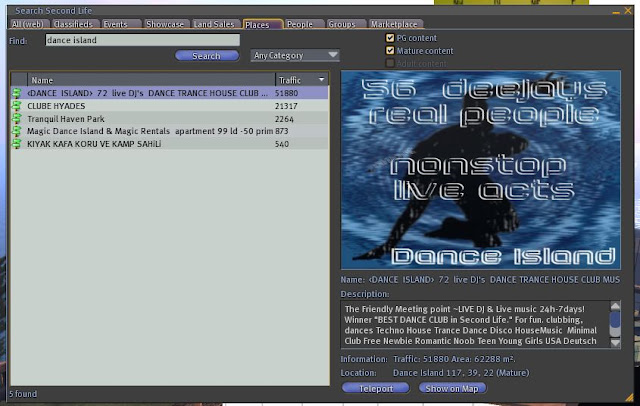Click description scrollbar up arrow
This screenshot has height=406, width=640.
point(615,306)
